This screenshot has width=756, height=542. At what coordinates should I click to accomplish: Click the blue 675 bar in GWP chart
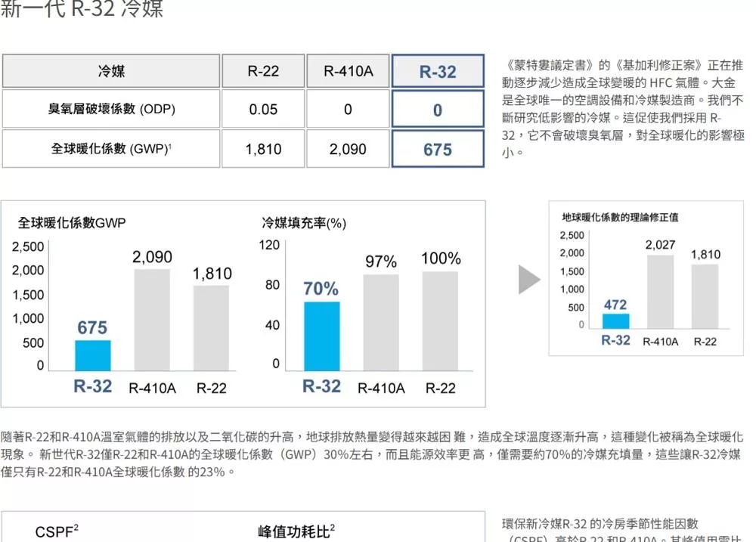[92, 355]
